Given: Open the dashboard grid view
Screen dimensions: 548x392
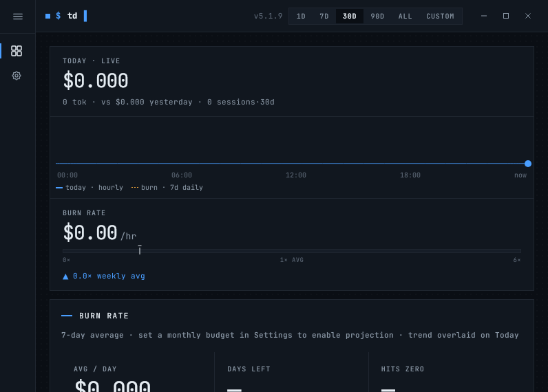Looking at the screenshot, I should (17, 51).
